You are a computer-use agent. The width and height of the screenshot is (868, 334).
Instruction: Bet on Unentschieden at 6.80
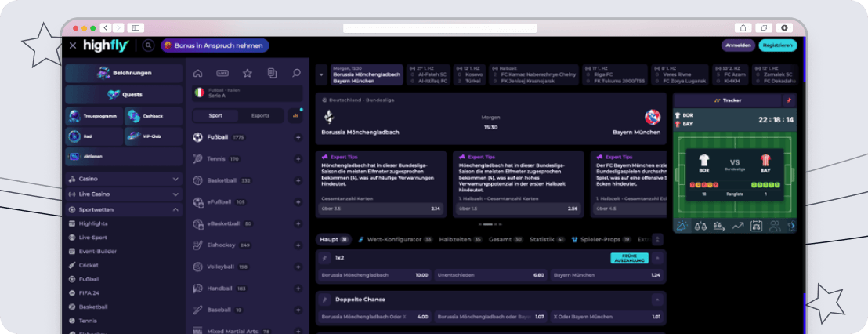pyautogui.click(x=490, y=274)
